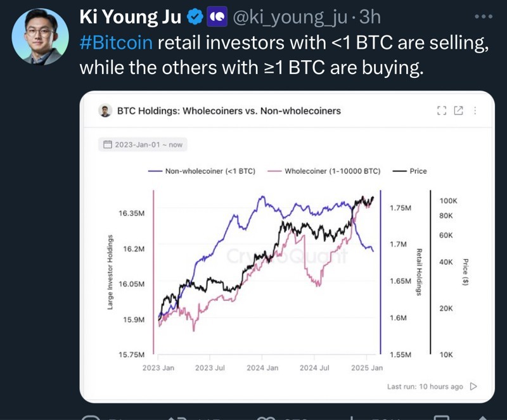The image size is (507, 420).
Task: Toggle the Non-wholecoiner (<1 BTC) series
Action: pyautogui.click(x=202, y=171)
